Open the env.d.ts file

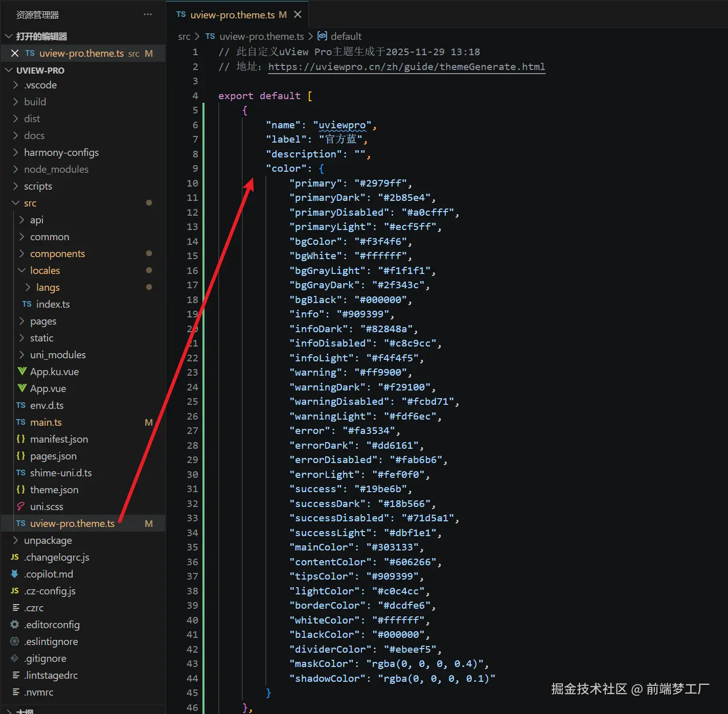coord(83,405)
